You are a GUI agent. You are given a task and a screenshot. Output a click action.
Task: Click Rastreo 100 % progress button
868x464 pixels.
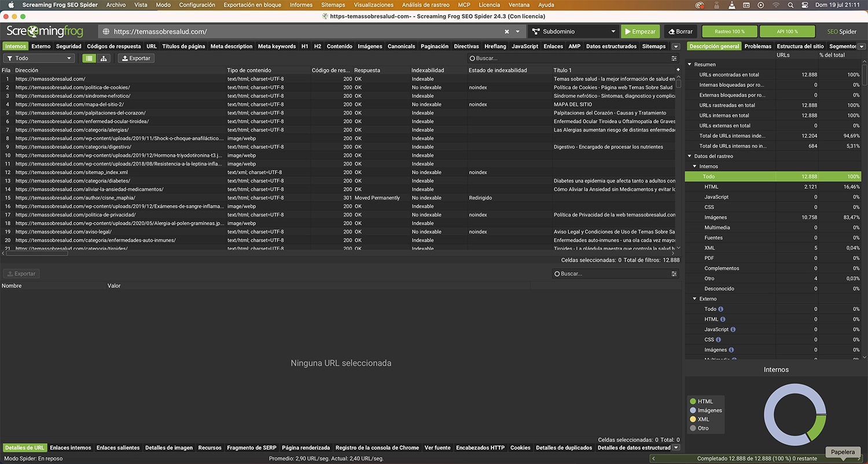coord(729,31)
